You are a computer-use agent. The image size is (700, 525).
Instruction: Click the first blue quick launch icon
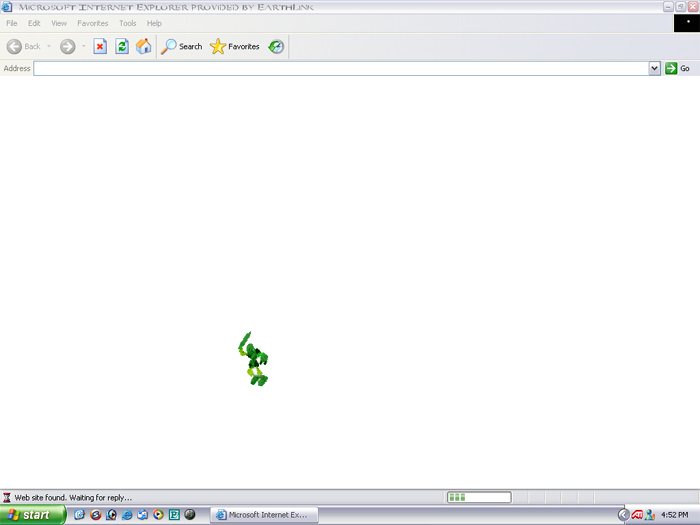(79, 515)
